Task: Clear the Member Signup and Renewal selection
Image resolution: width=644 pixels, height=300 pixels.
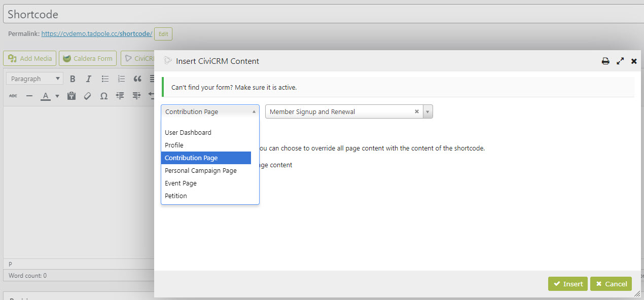Action: (x=417, y=111)
